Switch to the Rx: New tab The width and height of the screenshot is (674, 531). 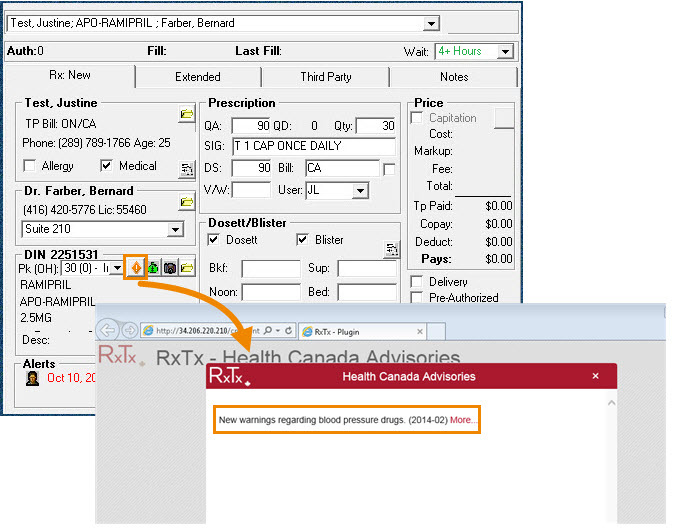pyautogui.click(x=70, y=75)
